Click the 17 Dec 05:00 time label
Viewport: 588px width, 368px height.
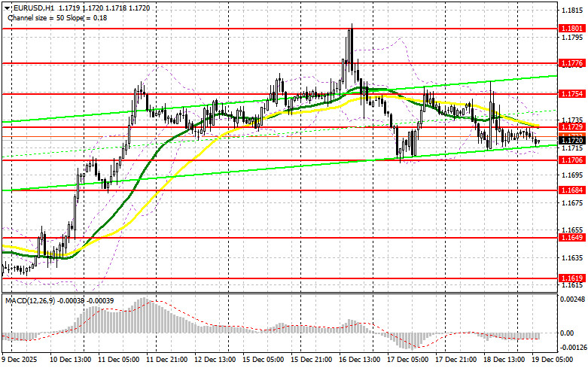[x=407, y=360]
